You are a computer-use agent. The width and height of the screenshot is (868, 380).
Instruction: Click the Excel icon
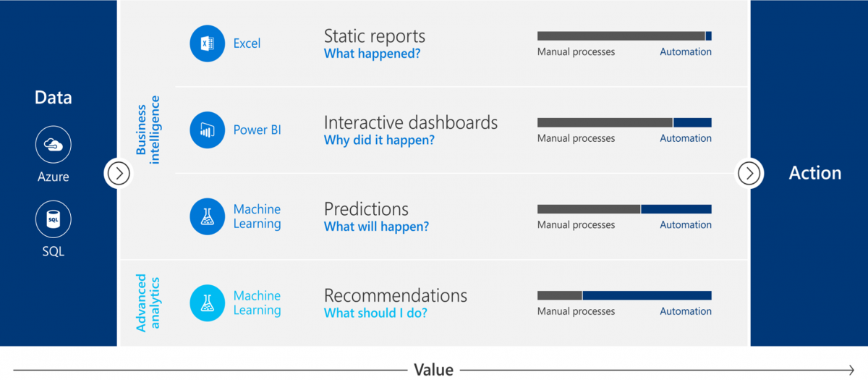point(208,43)
